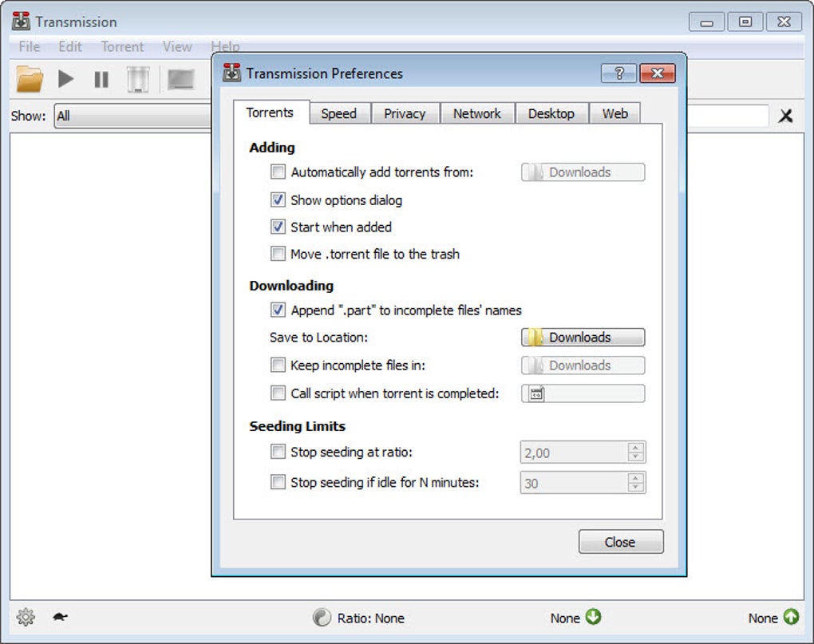The height and width of the screenshot is (644, 814).
Task: Open the Edit menu
Action: pos(70,47)
